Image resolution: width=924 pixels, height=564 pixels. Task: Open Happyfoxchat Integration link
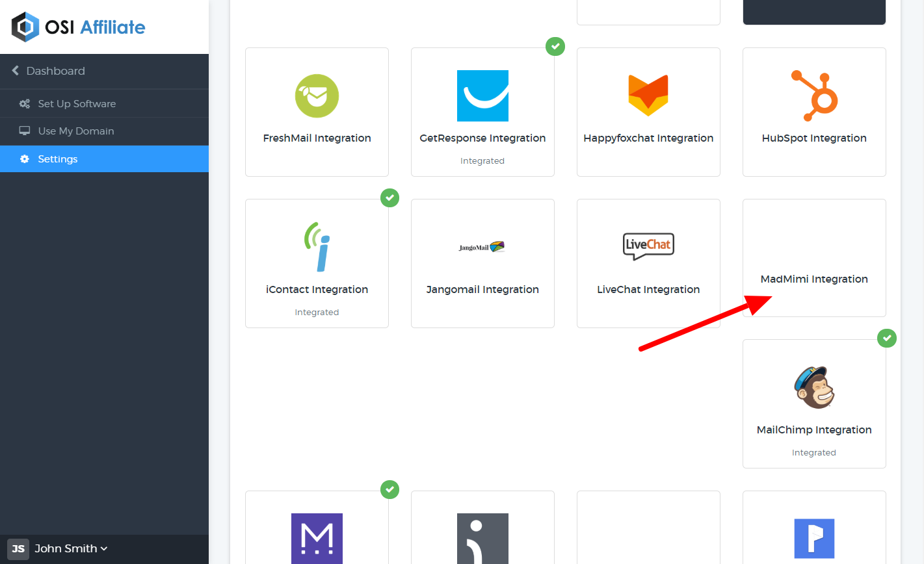coord(648,138)
